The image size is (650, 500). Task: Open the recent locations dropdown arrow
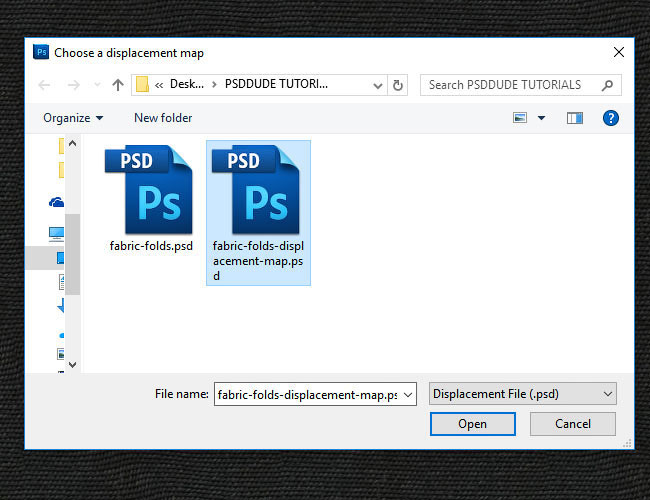pos(97,85)
